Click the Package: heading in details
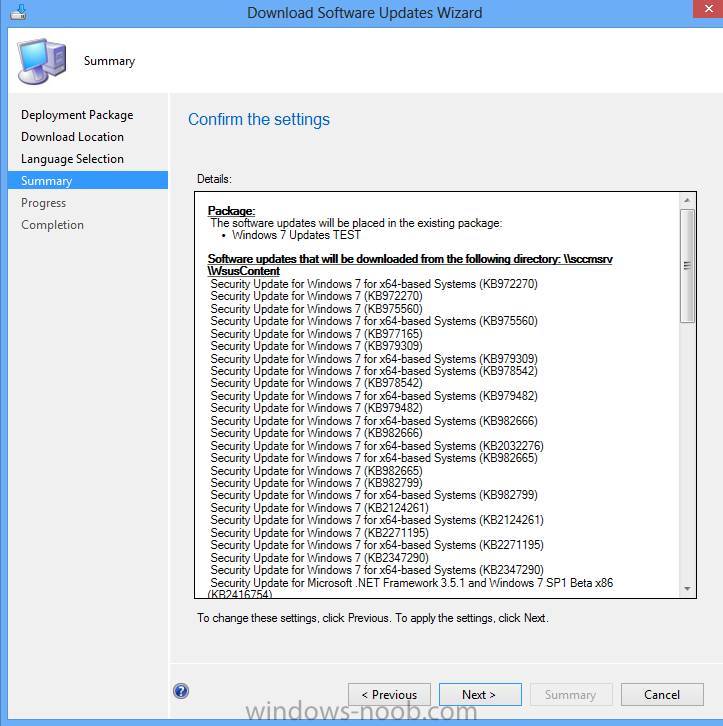 (231, 211)
